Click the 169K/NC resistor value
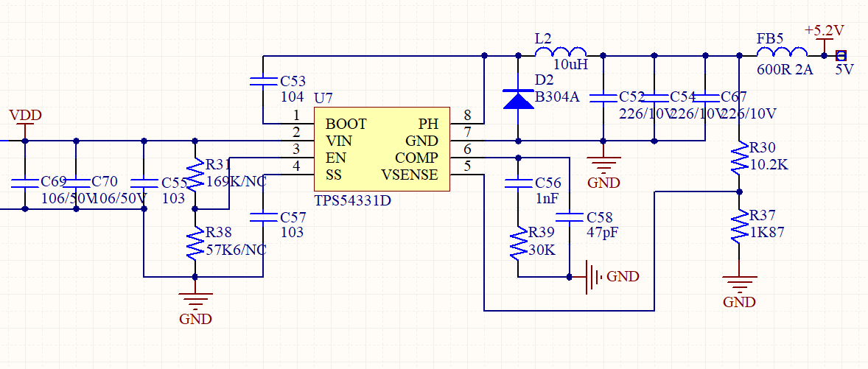Screen dimensions: 868x369 tap(235, 181)
